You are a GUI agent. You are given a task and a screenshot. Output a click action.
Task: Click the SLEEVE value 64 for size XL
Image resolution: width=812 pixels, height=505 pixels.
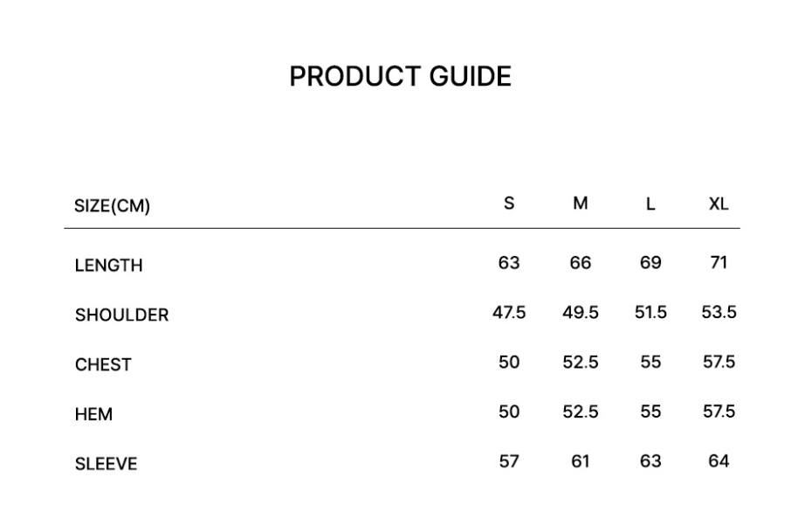pos(719,460)
